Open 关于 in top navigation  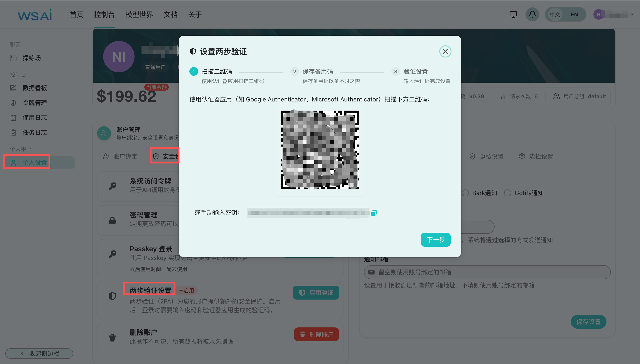(195, 15)
